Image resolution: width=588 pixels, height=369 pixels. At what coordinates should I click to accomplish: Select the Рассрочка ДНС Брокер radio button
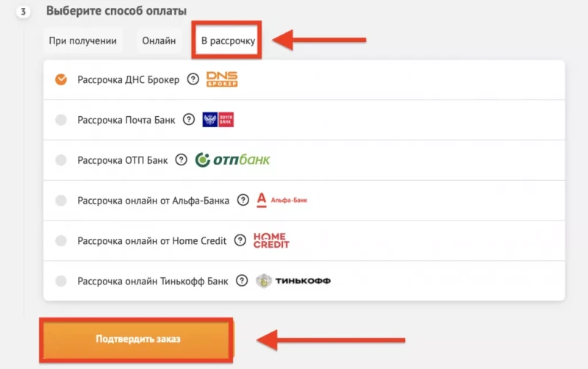(61, 79)
